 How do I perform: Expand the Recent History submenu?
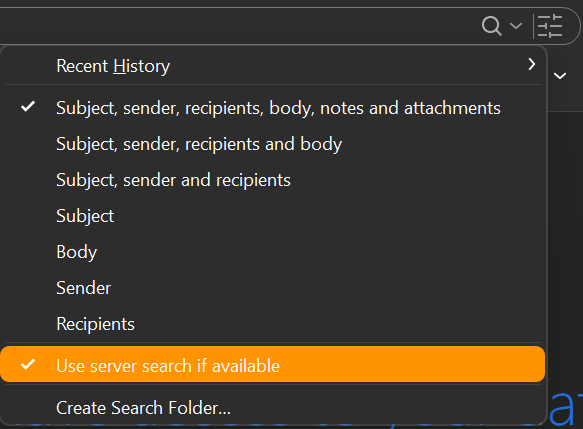click(273, 66)
